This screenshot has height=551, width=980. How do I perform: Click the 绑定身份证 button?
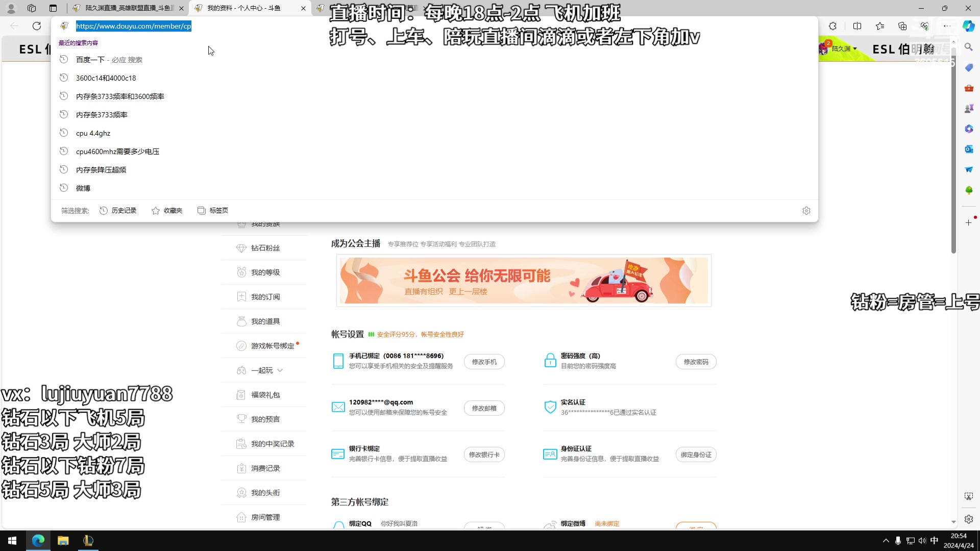[696, 455]
